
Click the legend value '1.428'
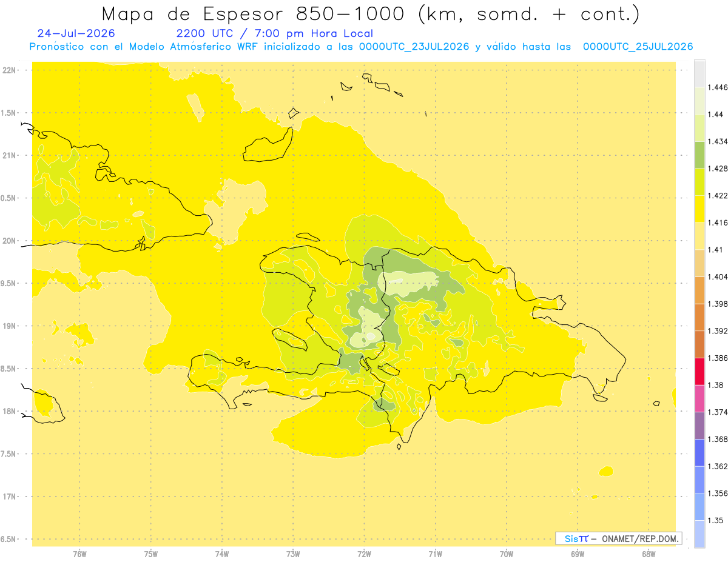tap(718, 169)
